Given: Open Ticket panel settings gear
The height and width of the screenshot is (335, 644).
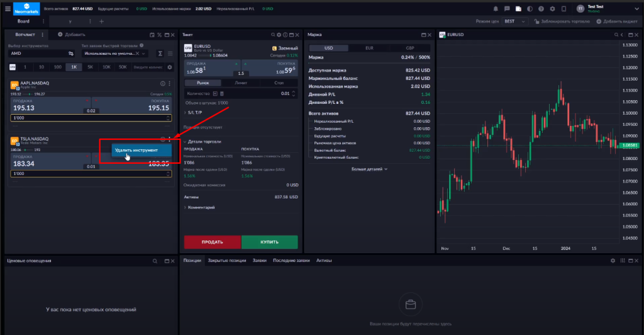Looking at the screenshot, I should click(279, 35).
